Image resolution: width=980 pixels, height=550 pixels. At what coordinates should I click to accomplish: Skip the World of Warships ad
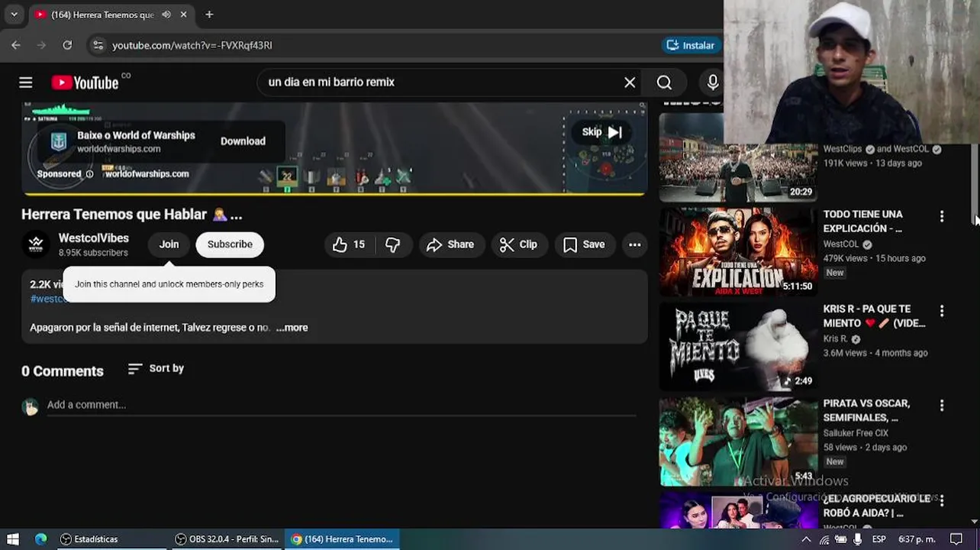[x=602, y=132]
